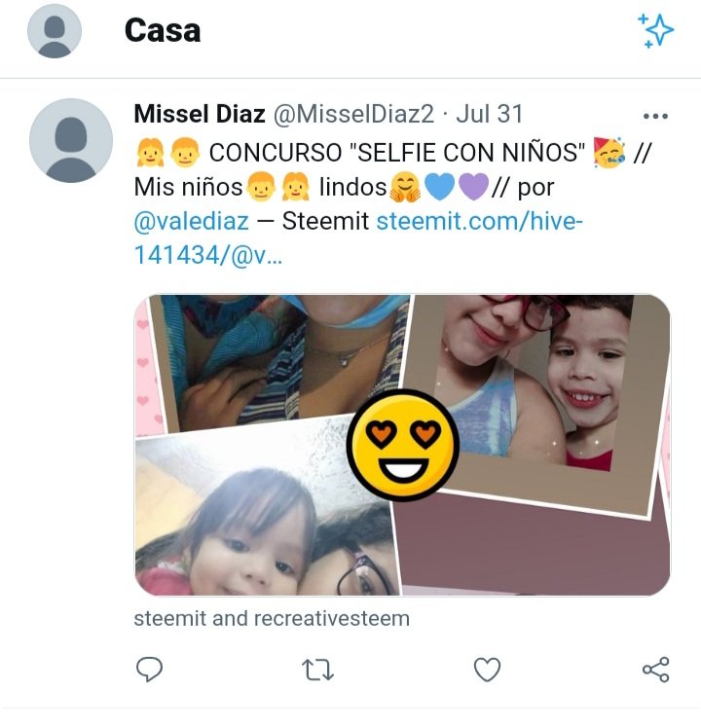Tap the Casa header title
The image size is (701, 728).
tap(163, 31)
